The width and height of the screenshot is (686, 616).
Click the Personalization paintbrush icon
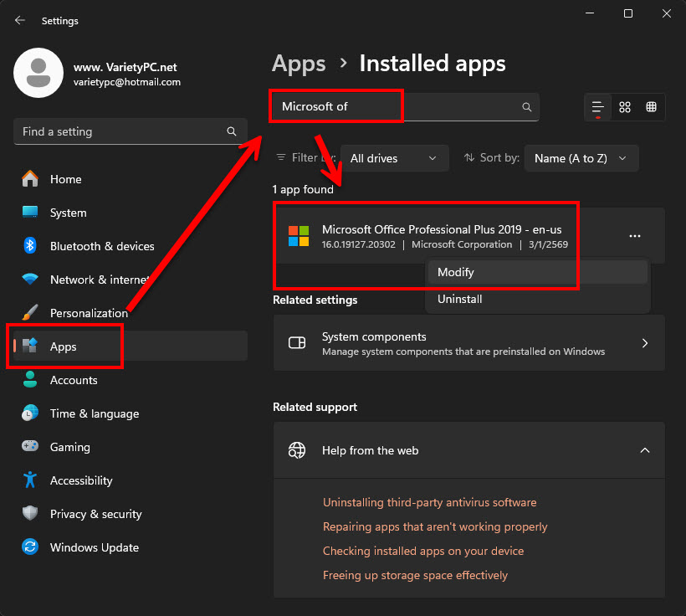(30, 312)
